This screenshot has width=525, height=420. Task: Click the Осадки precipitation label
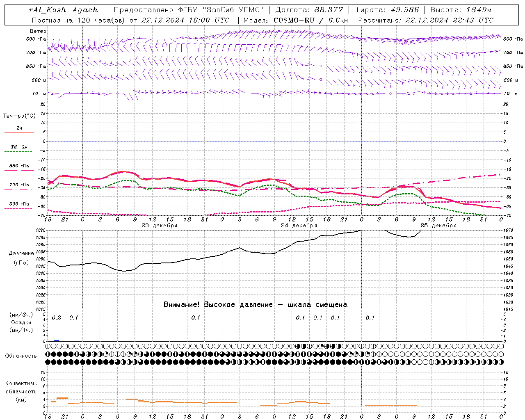(x=21, y=322)
